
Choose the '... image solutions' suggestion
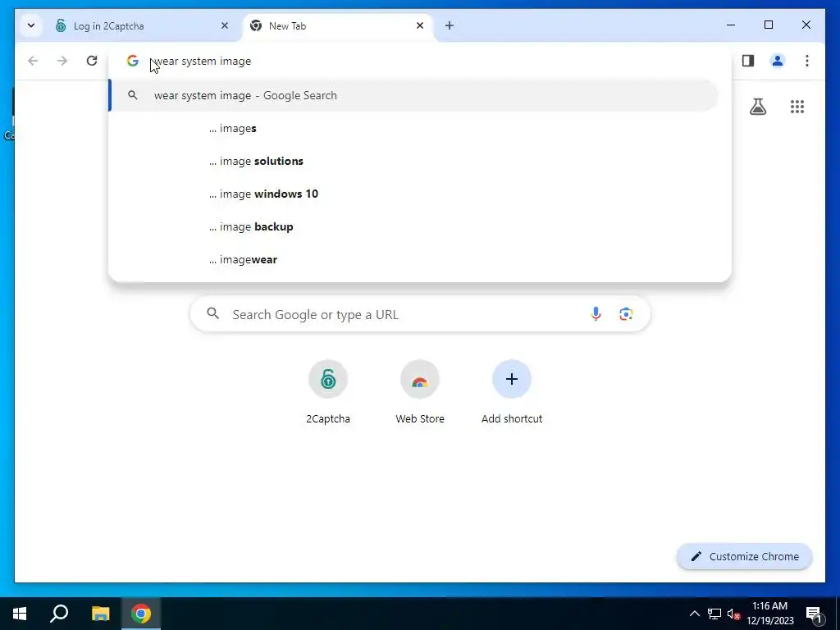pyautogui.click(x=413, y=162)
